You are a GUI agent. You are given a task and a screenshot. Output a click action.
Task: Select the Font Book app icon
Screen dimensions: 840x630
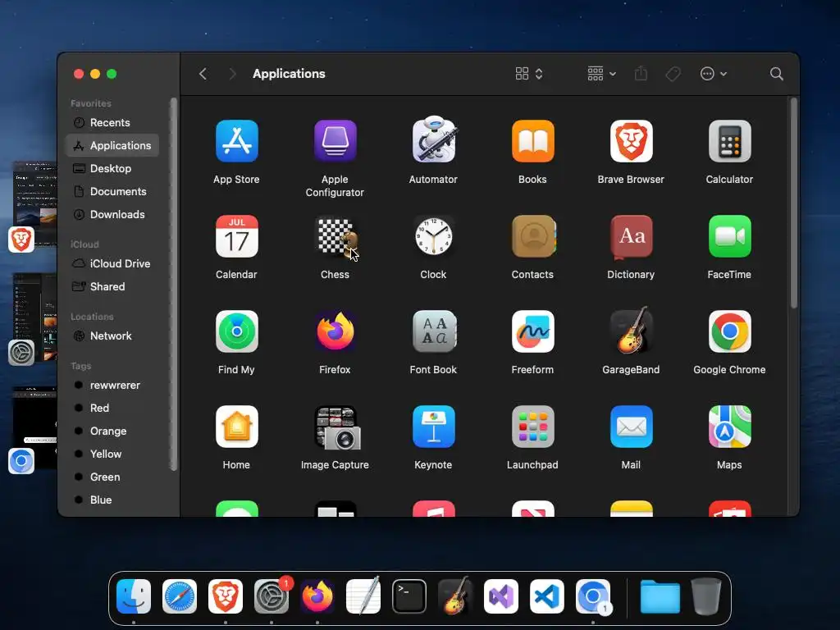[x=433, y=331]
